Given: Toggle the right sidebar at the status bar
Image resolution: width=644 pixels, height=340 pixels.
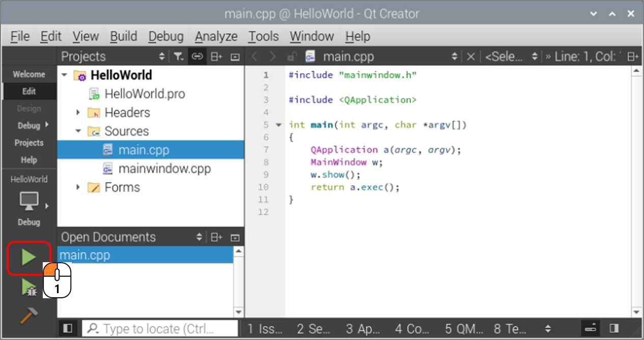Looking at the screenshot, I should 614,329.
